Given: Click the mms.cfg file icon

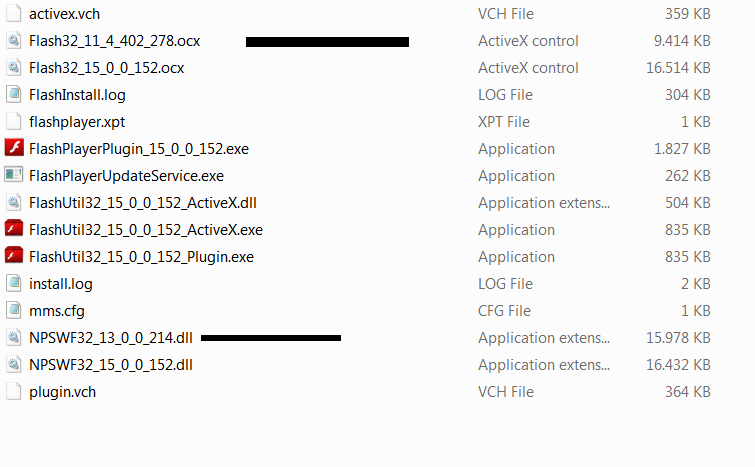Looking at the screenshot, I should pyautogui.click(x=13, y=310).
